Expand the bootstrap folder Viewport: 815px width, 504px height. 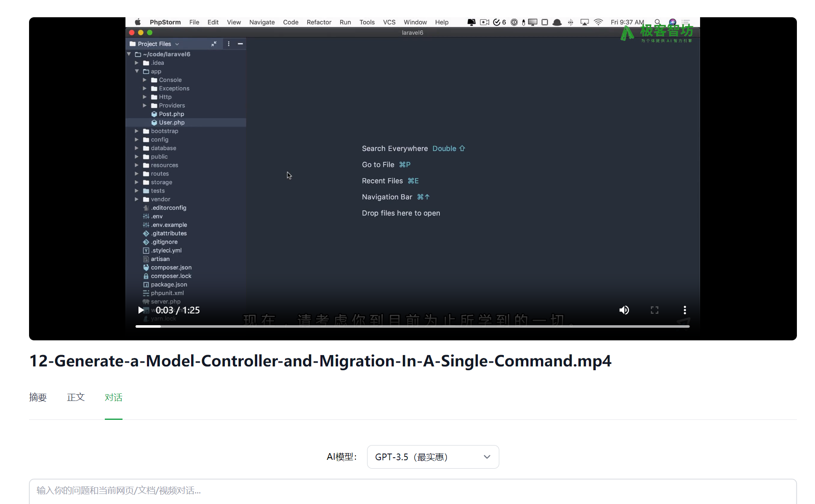[137, 131]
